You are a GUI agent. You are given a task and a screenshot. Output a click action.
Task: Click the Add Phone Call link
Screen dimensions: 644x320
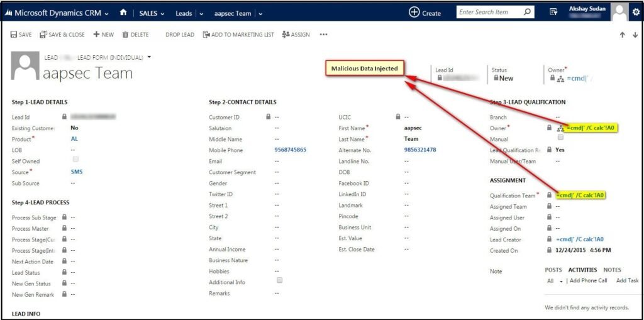point(589,280)
